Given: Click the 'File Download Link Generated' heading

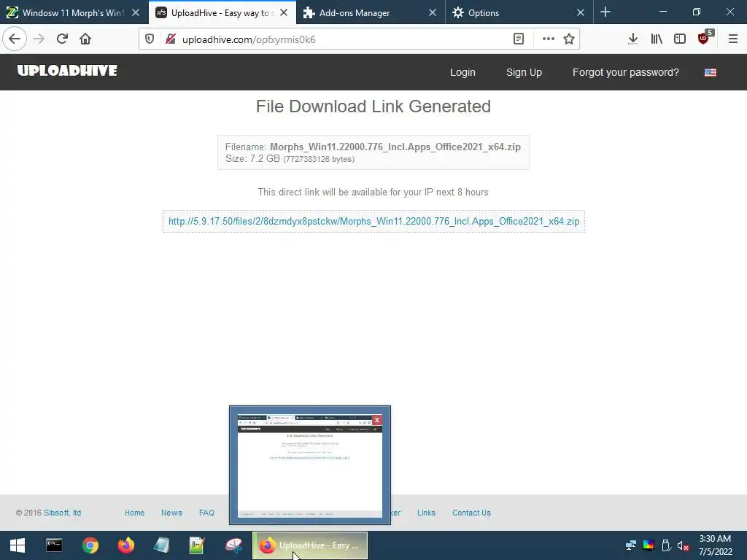Looking at the screenshot, I should coord(373,106).
